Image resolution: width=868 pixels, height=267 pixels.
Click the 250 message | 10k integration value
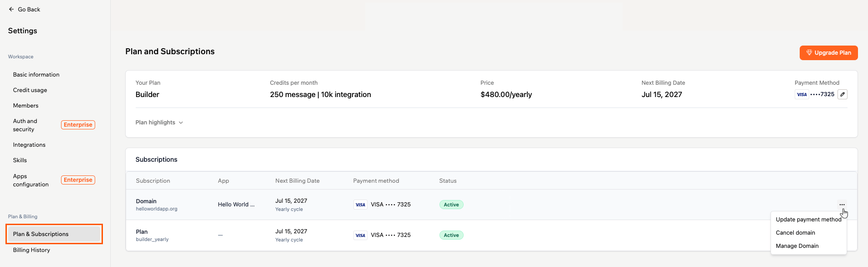[320, 95]
